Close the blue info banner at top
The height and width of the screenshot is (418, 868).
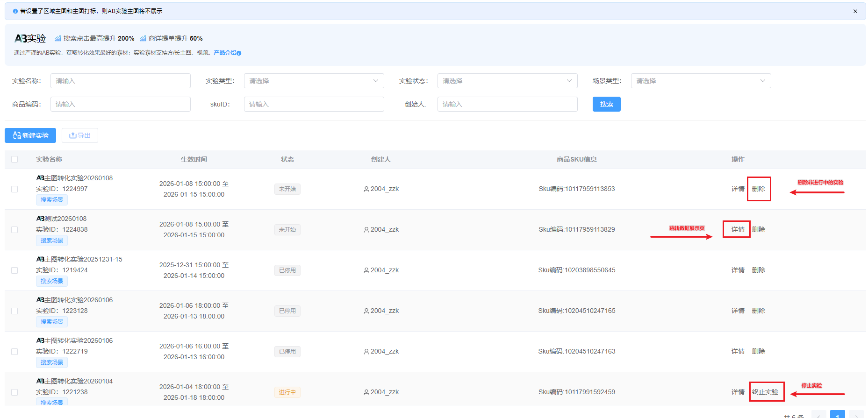855,11
